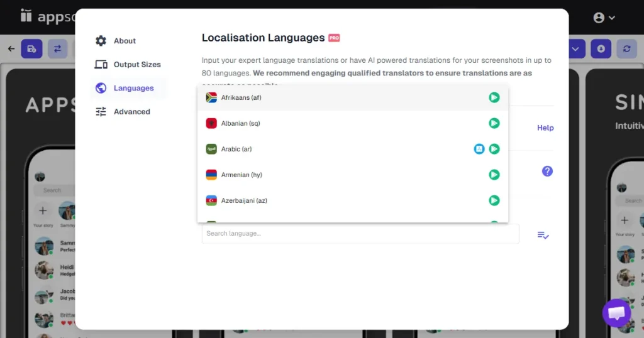
Task: Select Afrikaans (af) from the list
Action: tap(352, 97)
